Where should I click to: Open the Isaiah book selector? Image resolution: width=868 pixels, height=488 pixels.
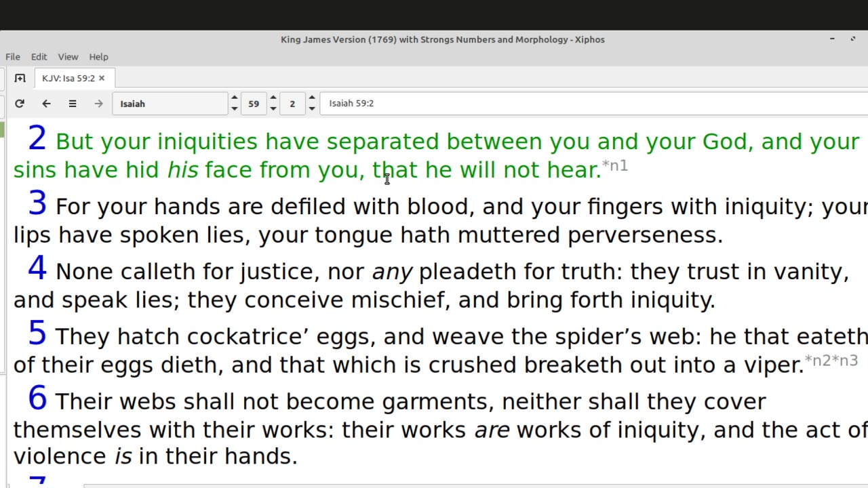(170, 104)
